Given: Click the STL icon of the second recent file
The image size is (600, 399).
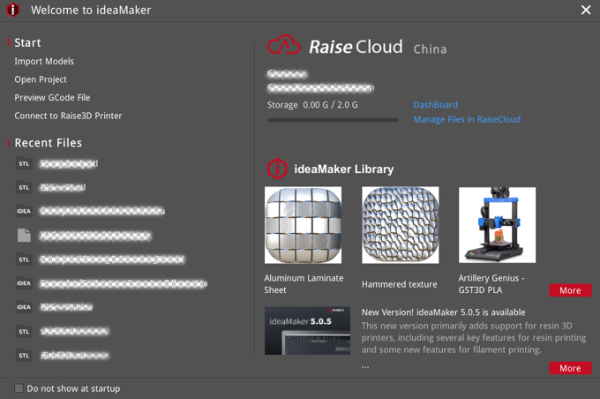Looking at the screenshot, I should click(x=24, y=187).
